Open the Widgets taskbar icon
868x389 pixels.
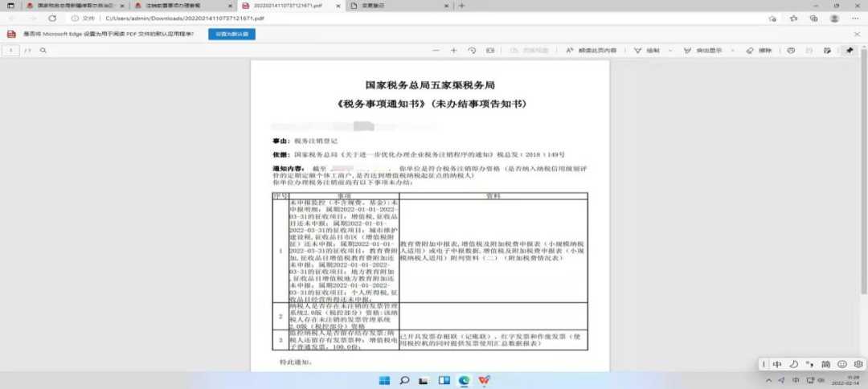tap(444, 380)
